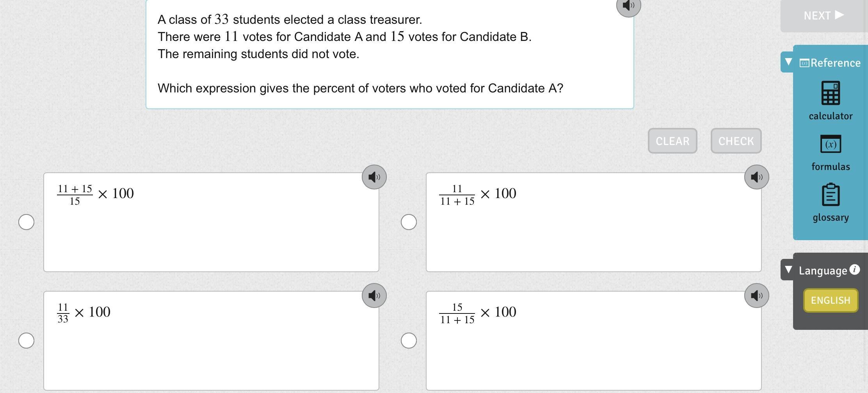Select radio for (11+15)/15 × 100
Screen dimensions: 868x393
click(x=26, y=222)
